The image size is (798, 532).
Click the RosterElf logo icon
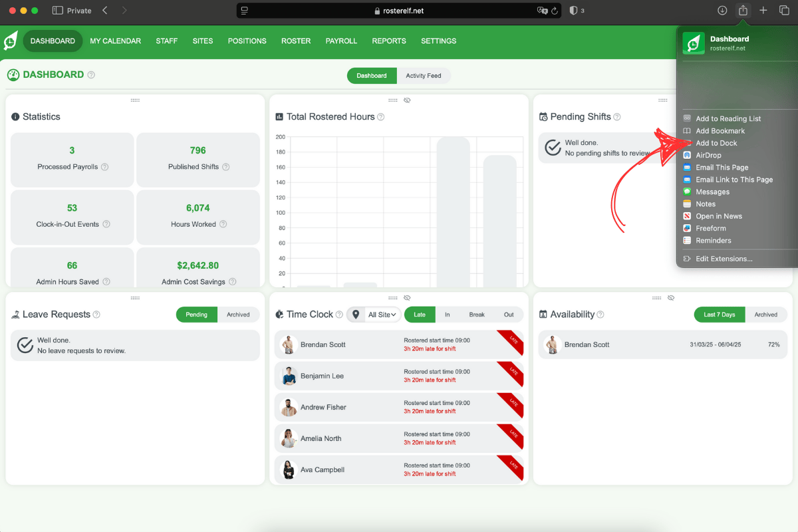point(11,41)
